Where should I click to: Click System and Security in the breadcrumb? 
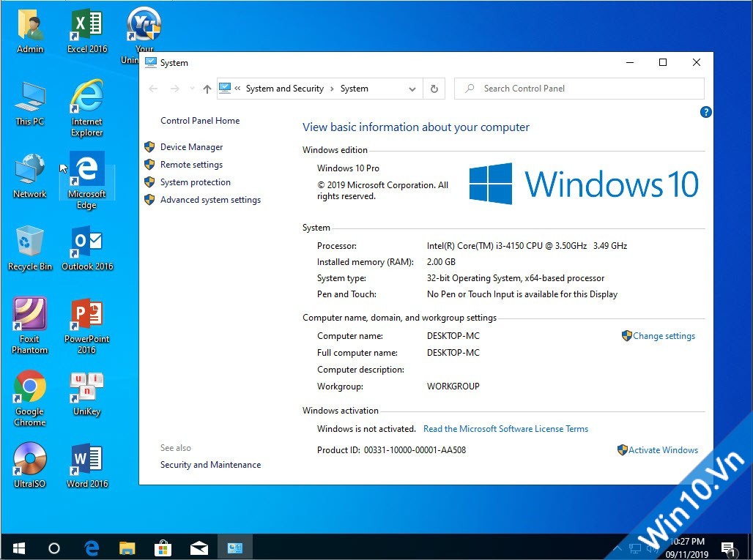(285, 89)
